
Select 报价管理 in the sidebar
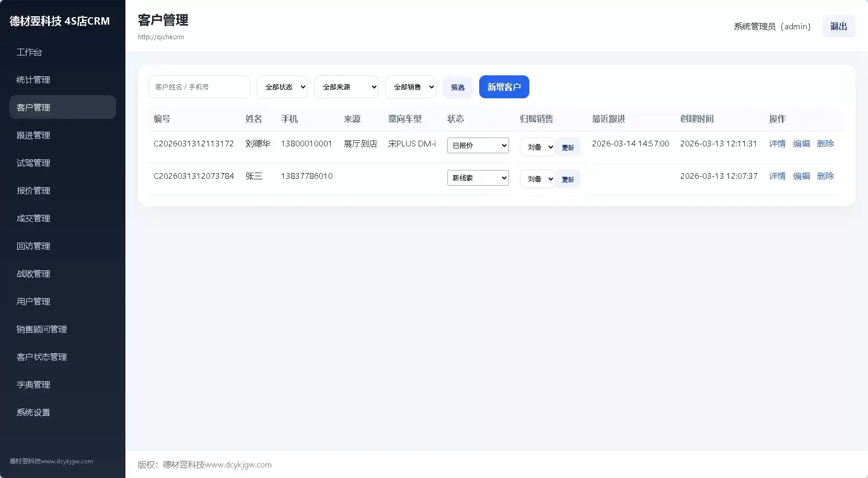[x=33, y=191]
